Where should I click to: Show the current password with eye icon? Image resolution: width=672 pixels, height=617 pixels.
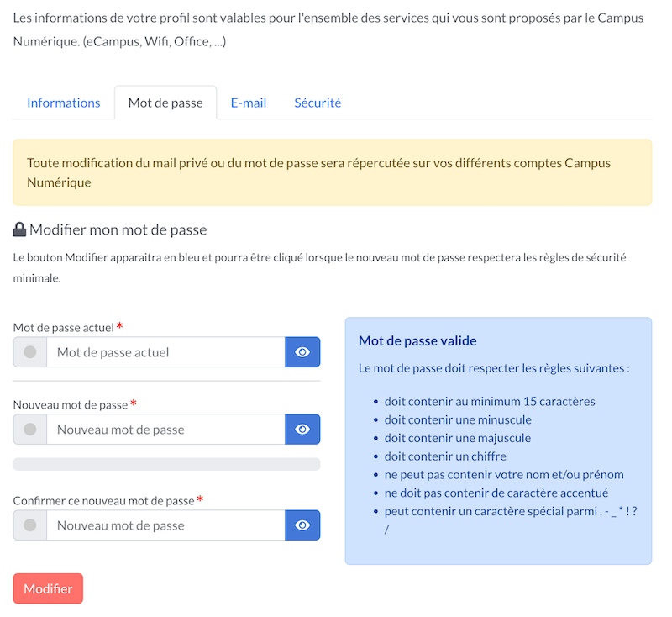pos(302,352)
